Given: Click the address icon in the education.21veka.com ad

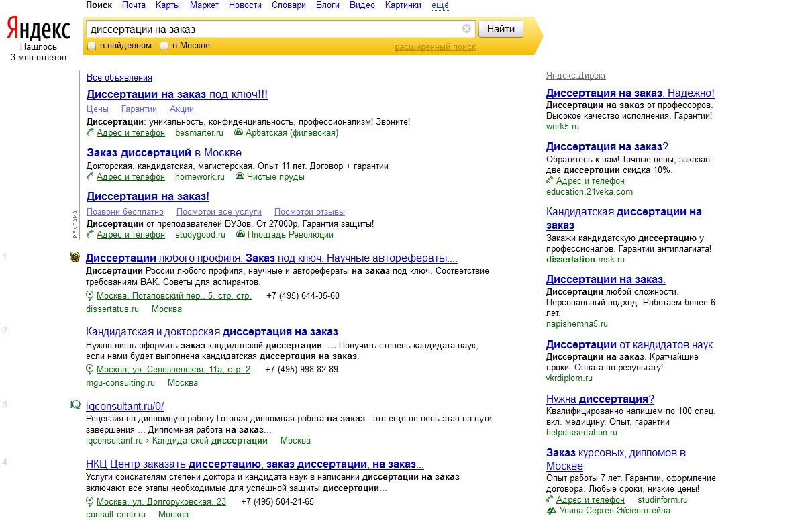Looking at the screenshot, I should (x=550, y=180).
